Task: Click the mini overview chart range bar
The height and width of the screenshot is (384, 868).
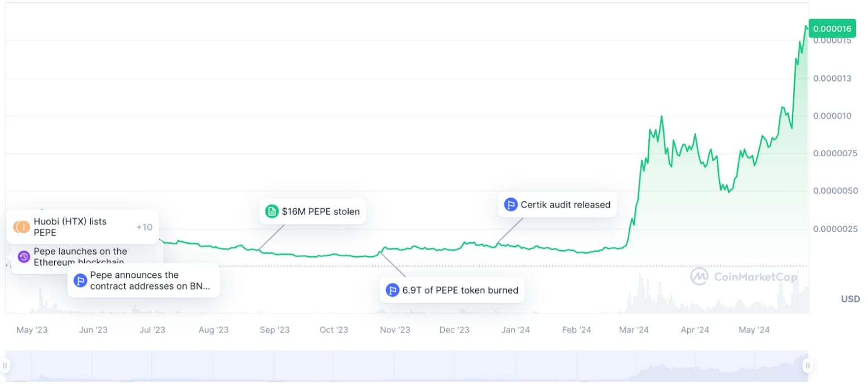Action: point(407,366)
